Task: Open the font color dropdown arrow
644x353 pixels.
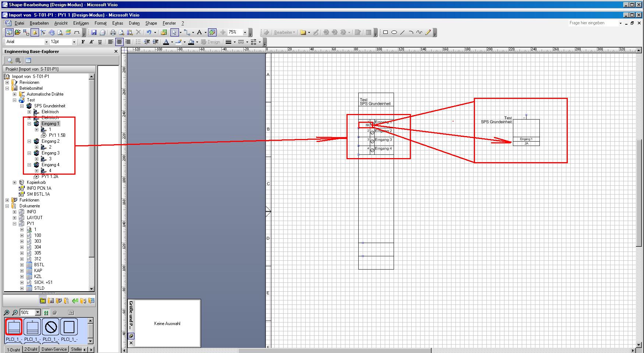Action: (x=172, y=42)
